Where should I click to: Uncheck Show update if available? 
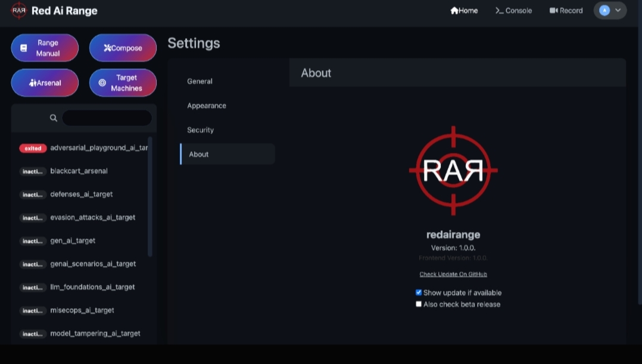coord(419,292)
